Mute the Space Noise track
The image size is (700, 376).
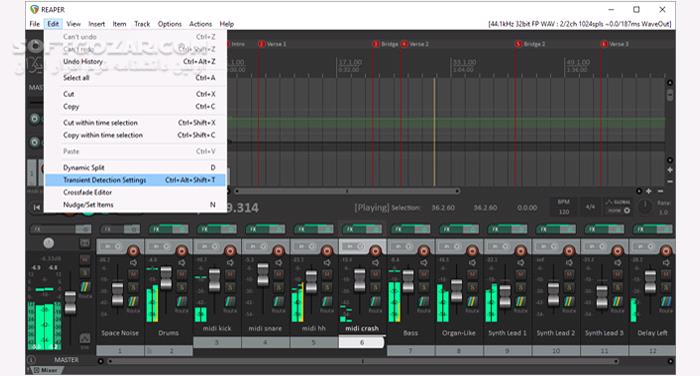[133, 274]
